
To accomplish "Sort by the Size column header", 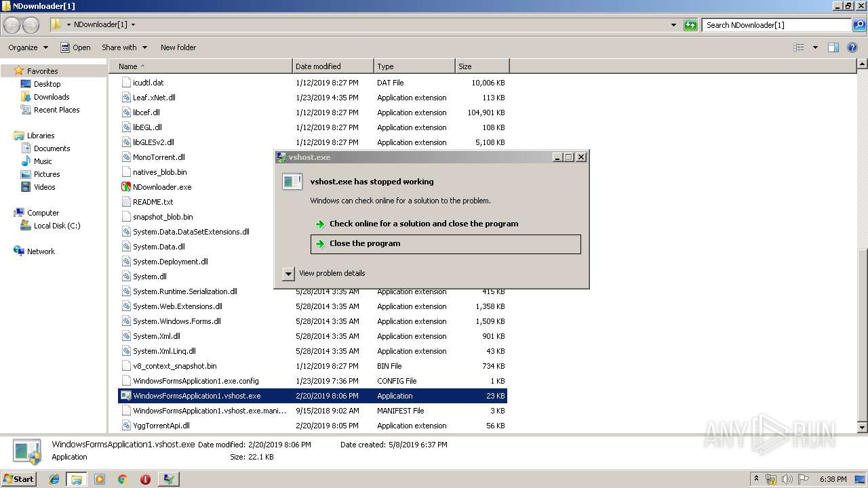I will pos(482,66).
